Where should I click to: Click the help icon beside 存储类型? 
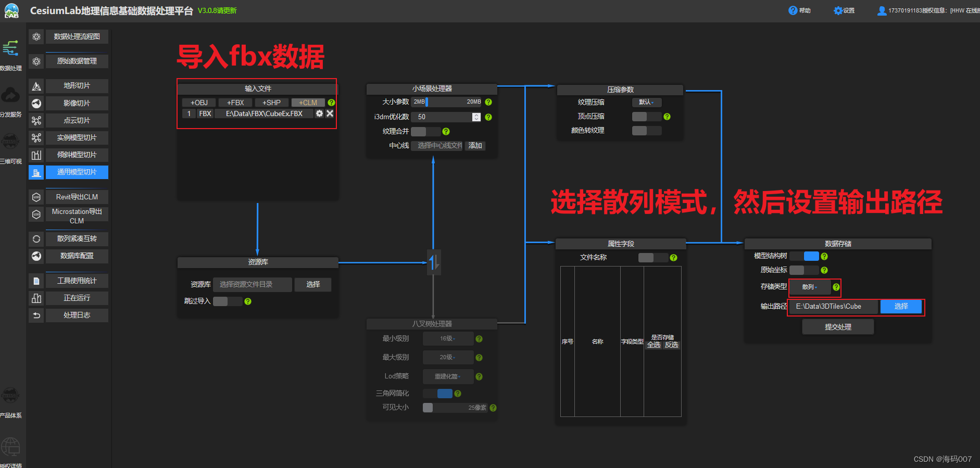836,287
